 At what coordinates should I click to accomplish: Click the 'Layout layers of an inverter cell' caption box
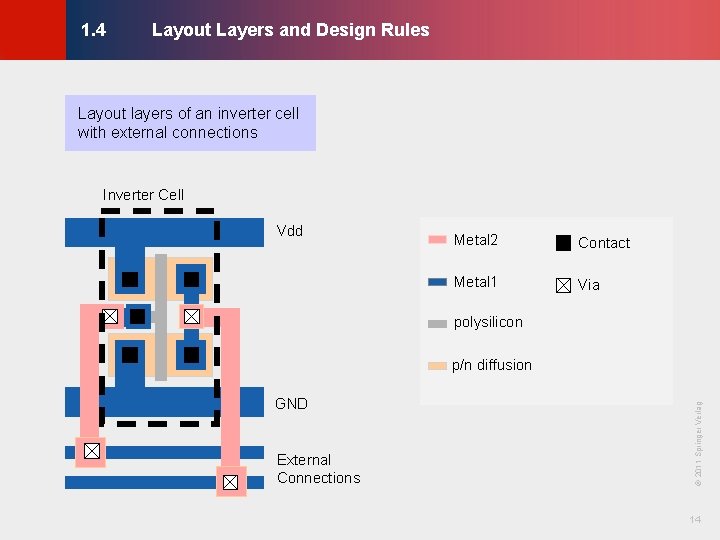(191, 123)
